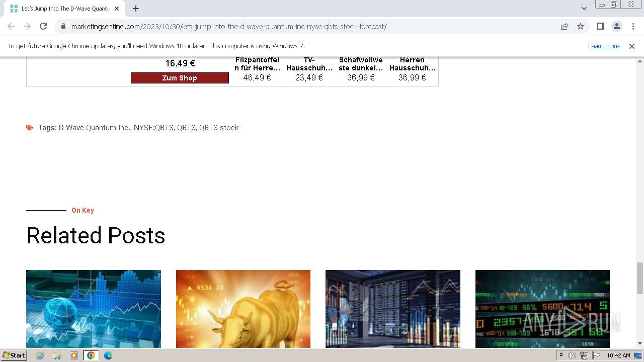Open the TV-Hausschuh product ad
Image resolution: width=644 pixels, height=362 pixels.
(x=309, y=69)
